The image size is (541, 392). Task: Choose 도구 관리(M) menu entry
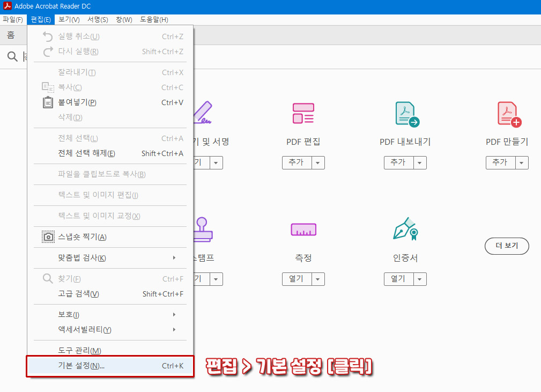[110, 350]
